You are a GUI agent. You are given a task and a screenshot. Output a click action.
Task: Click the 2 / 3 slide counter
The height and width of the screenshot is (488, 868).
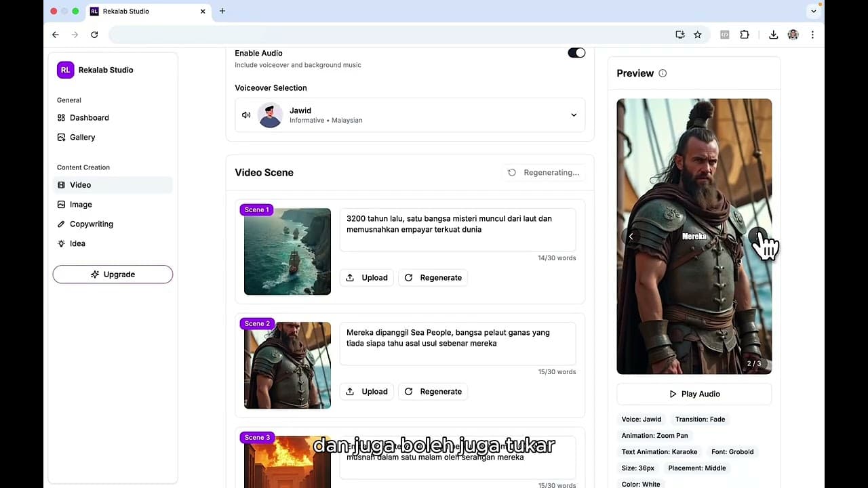[x=754, y=364]
